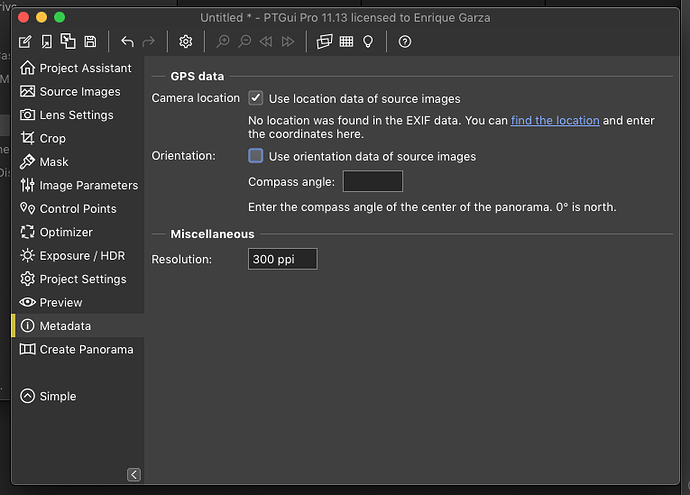The image size is (690, 495).
Task: Open the grid table toolbar icon
Action: click(x=346, y=41)
